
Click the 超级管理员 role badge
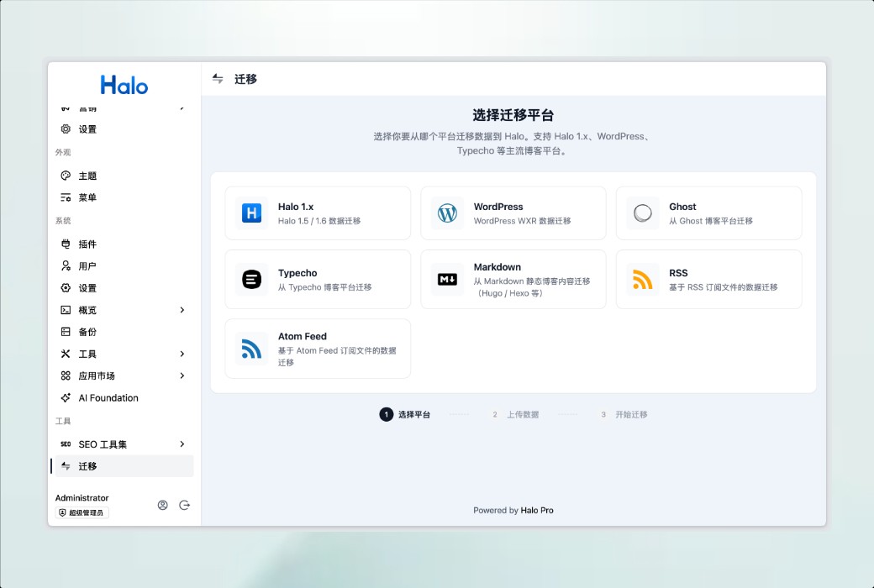82,512
